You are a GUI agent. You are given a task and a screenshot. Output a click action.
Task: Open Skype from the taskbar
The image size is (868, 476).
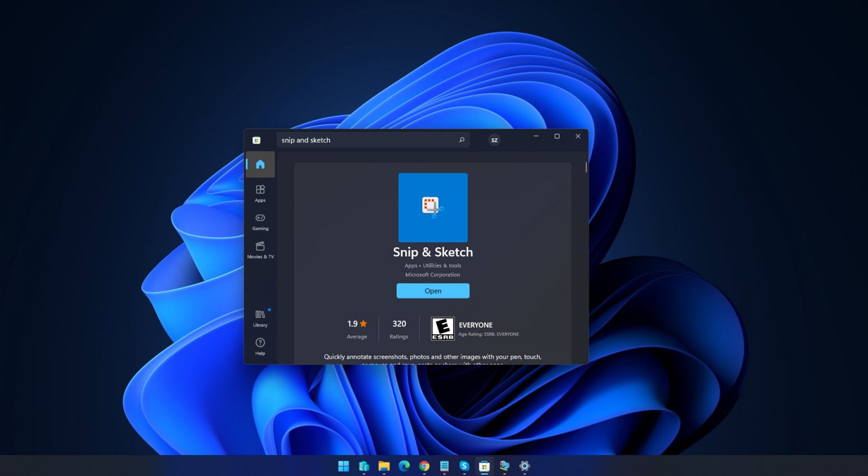pos(463,466)
